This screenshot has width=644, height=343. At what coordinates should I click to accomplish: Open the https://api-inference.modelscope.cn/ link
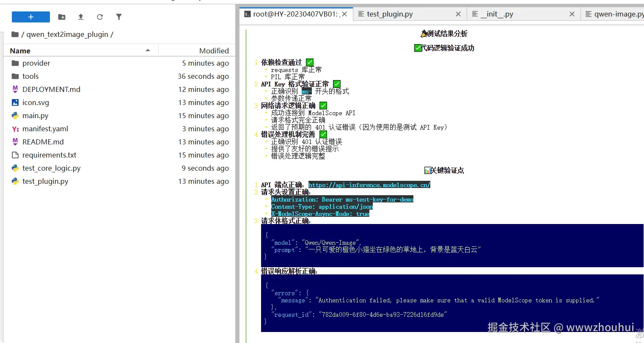369,185
